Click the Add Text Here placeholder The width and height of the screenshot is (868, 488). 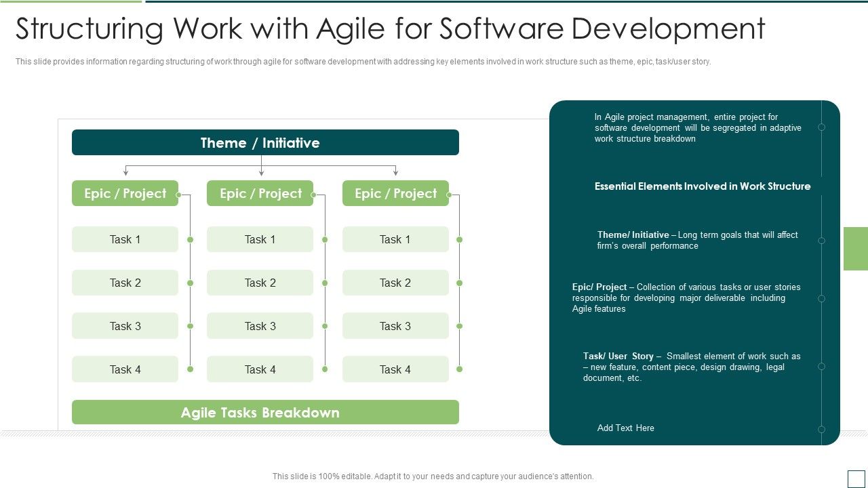tap(626, 428)
